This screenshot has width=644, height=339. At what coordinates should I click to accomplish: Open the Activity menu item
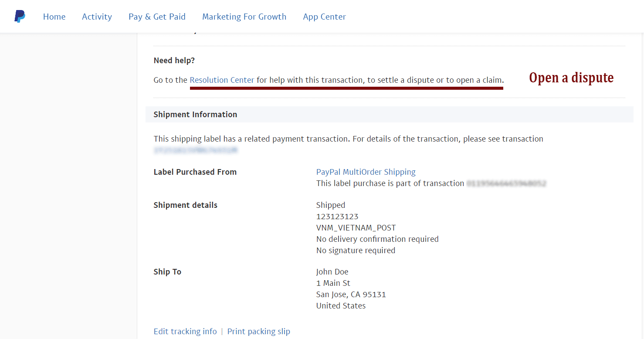pos(97,17)
